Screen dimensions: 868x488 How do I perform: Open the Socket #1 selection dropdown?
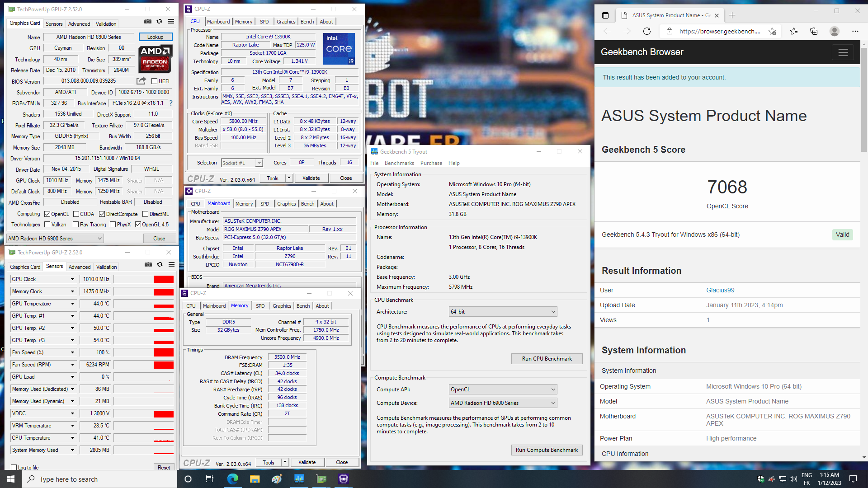[242, 163]
